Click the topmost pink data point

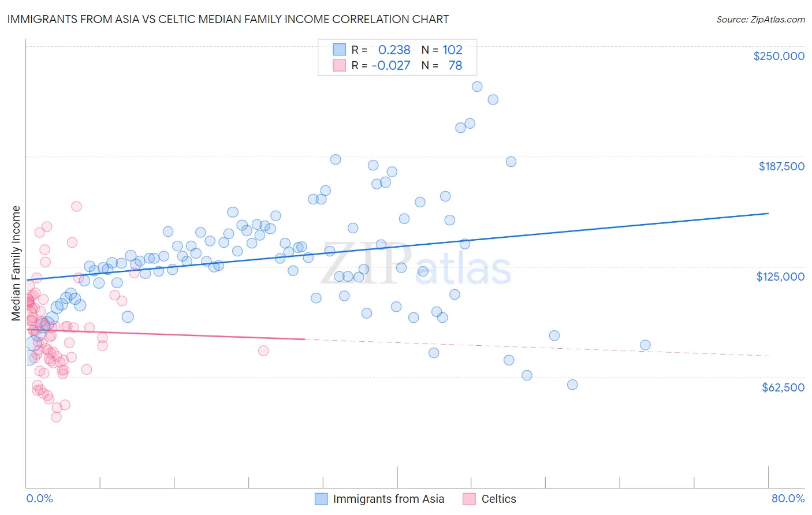click(x=76, y=206)
